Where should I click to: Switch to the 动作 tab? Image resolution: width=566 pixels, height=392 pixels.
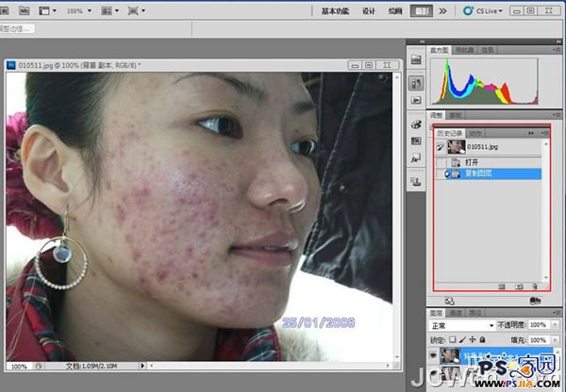tap(474, 133)
